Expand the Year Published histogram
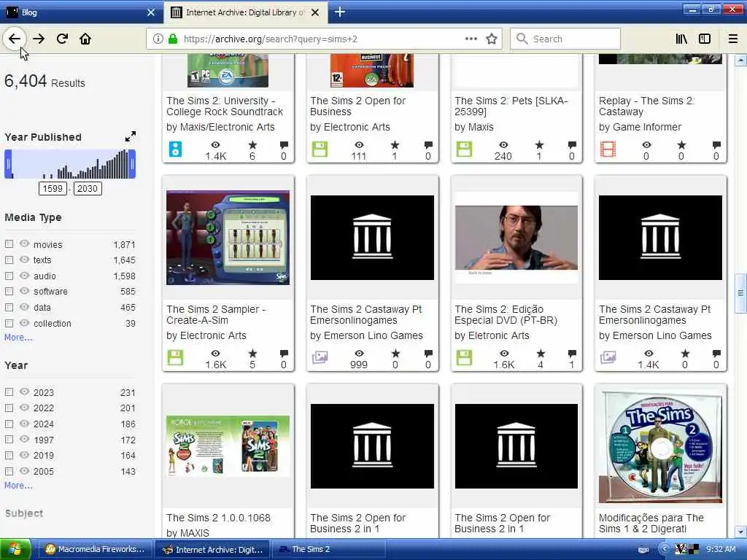Viewport: 747px width, 560px height. (130, 136)
